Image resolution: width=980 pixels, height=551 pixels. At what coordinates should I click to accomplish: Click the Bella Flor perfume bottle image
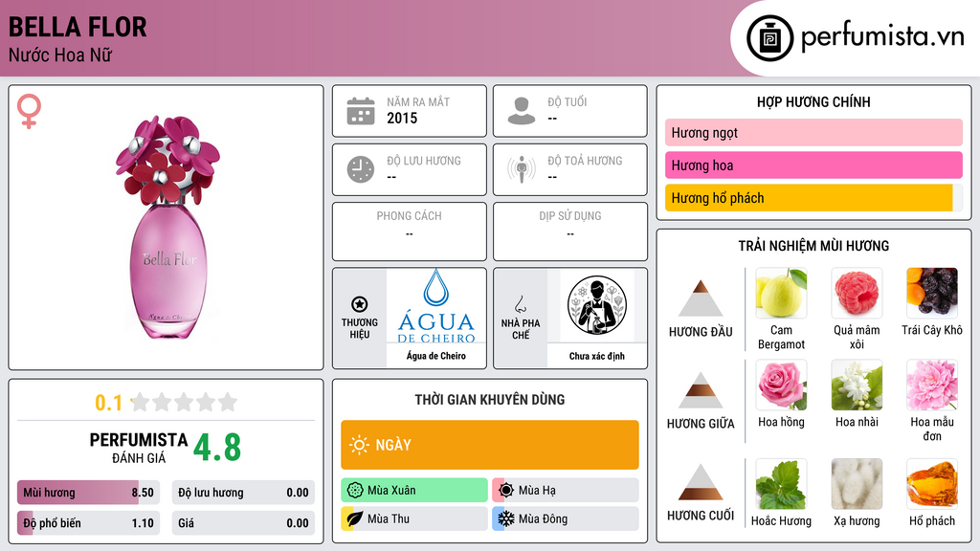click(x=167, y=228)
